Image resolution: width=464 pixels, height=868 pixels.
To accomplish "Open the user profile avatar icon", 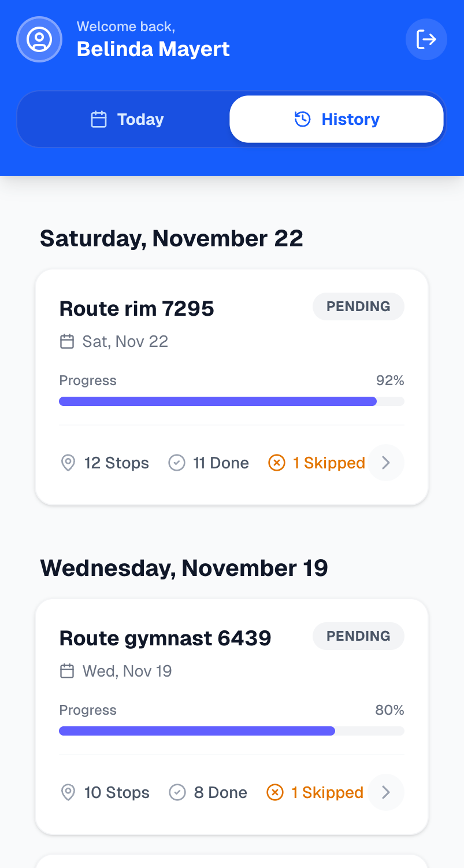I will pos(39,39).
